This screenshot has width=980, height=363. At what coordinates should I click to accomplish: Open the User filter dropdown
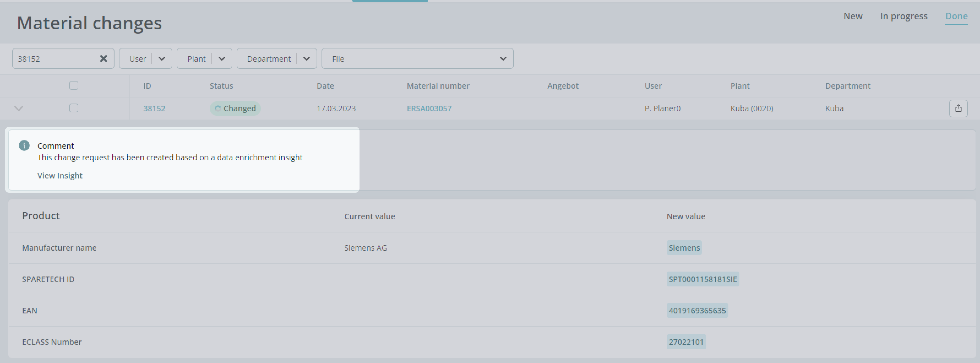pos(145,59)
